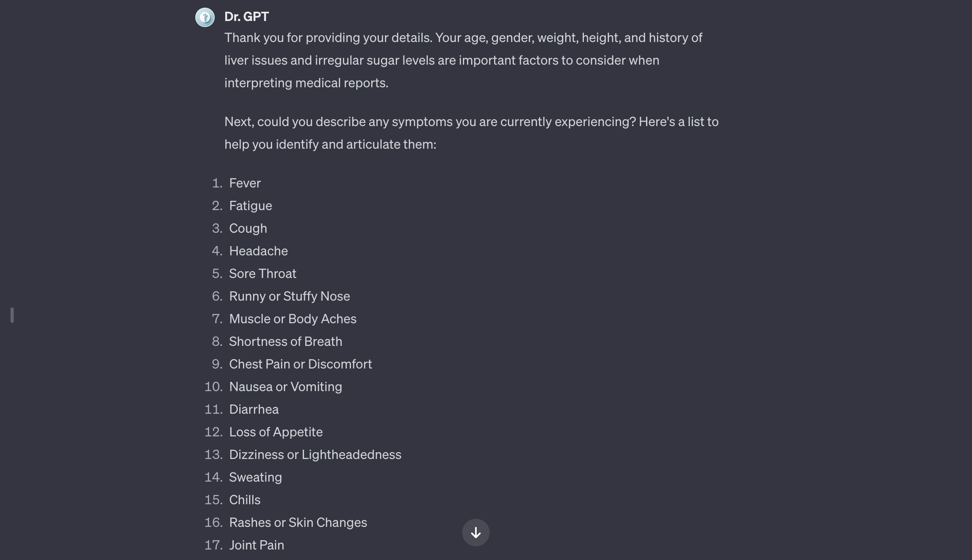Image resolution: width=972 pixels, height=560 pixels.
Task: Click the Dr. GPT avatar icon
Action: click(x=205, y=17)
